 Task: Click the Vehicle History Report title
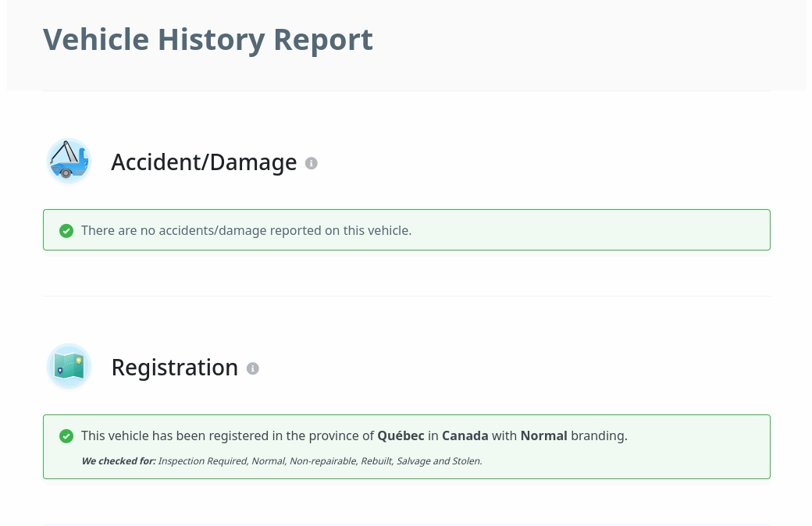[208, 39]
